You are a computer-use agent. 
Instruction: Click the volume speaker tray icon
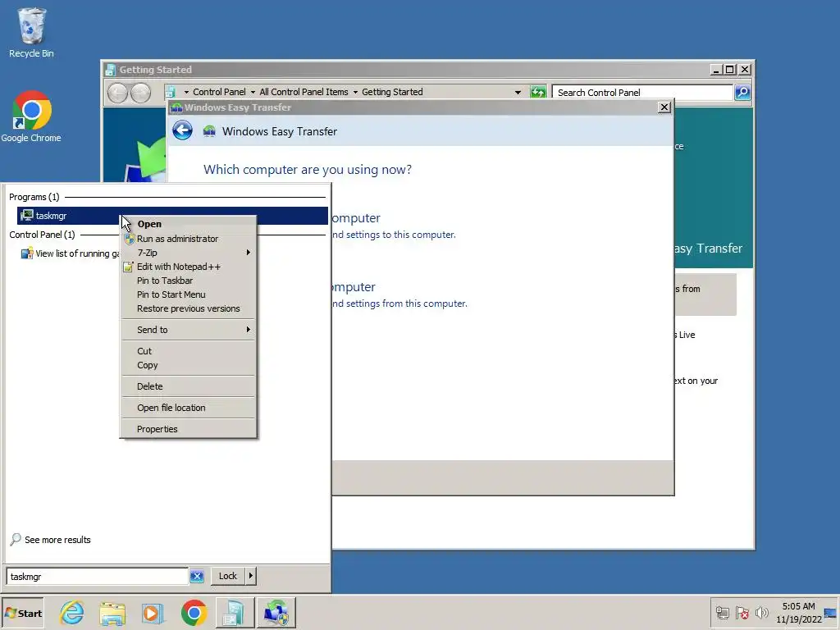(761, 613)
